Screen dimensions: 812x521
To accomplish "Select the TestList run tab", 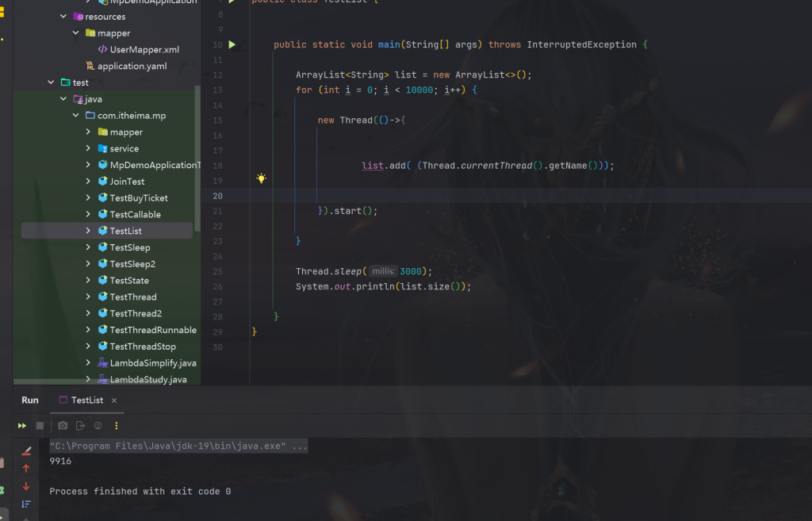I will [86, 400].
